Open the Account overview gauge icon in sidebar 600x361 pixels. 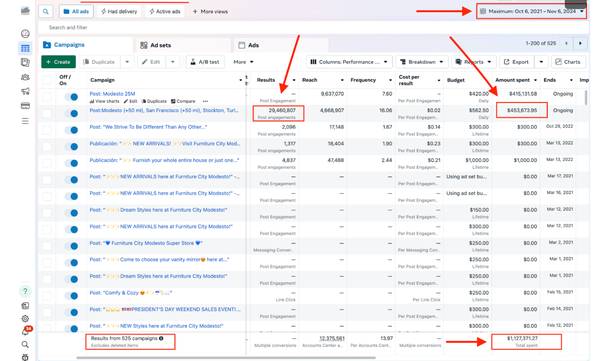pos(25,34)
